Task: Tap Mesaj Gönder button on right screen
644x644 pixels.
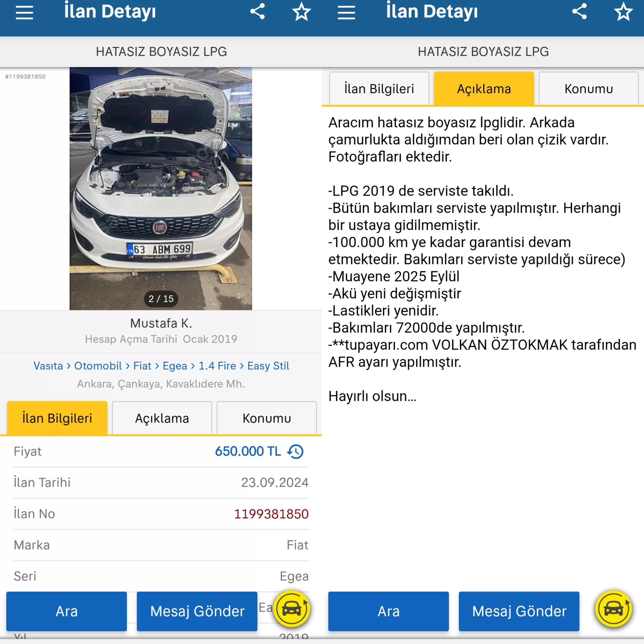Action: click(519, 611)
